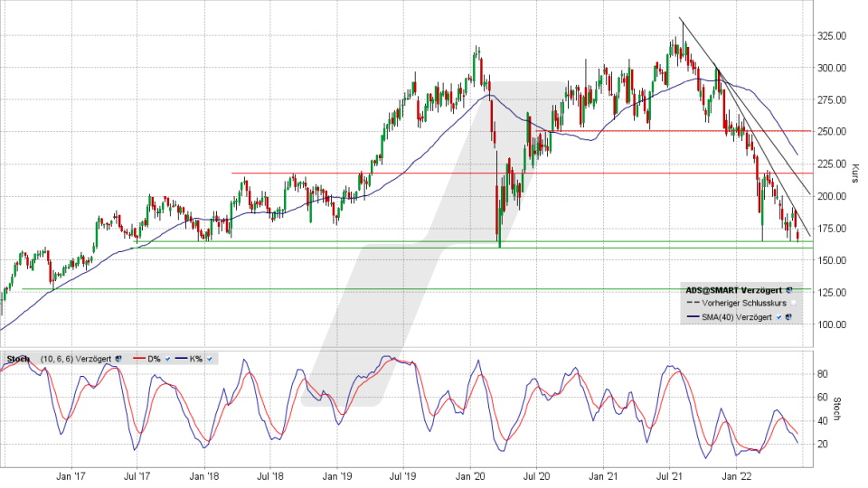Click the Jul '21 date axis label
Viewport: 868px width, 488px height.
click(669, 476)
